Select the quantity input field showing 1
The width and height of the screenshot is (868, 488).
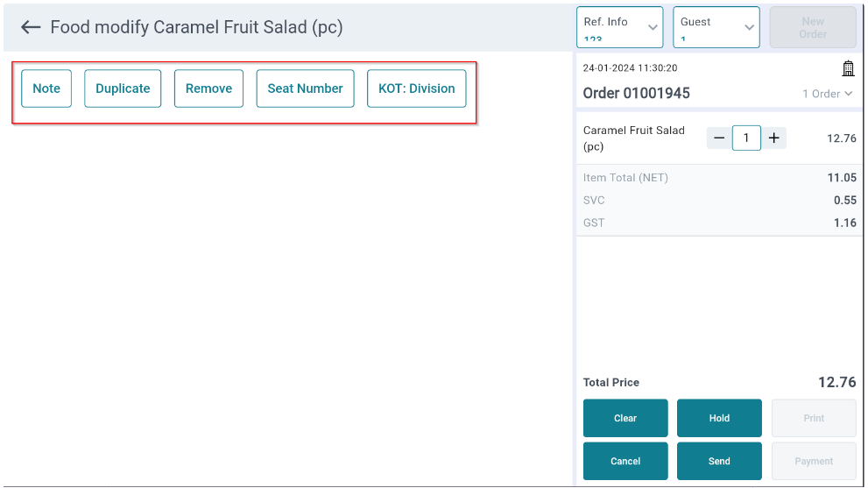click(746, 138)
